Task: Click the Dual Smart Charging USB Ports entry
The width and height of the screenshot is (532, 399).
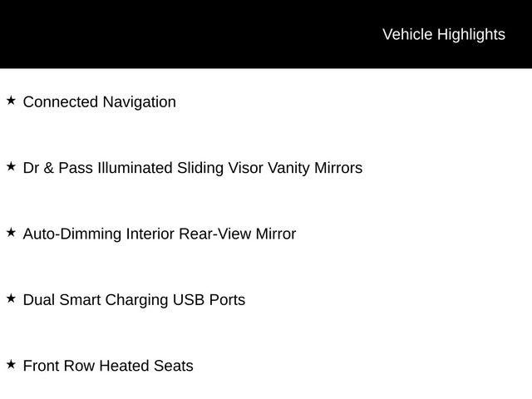Action: 134,299
